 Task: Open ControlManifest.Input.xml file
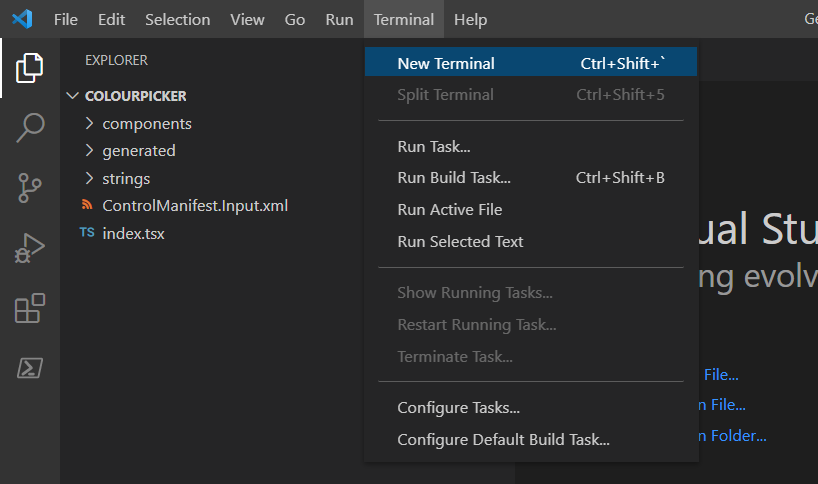(x=195, y=206)
